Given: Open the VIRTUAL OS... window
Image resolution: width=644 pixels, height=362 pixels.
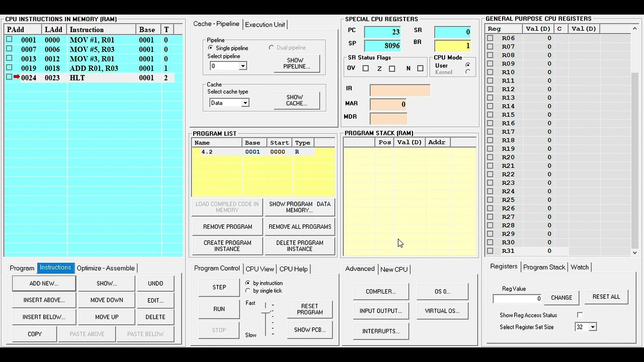Looking at the screenshot, I should click(442, 311).
